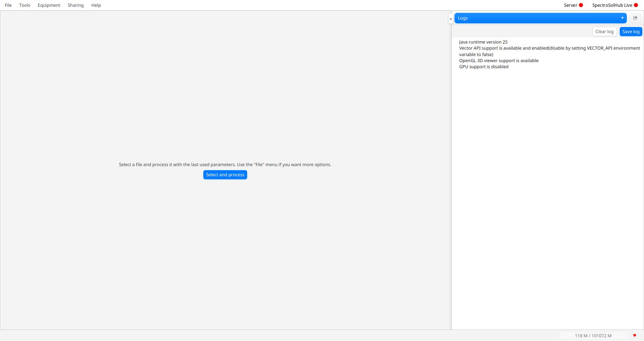Collapse the side panel with the chevron icon
Image resolution: width=644 pixels, height=341 pixels.
coord(451,19)
